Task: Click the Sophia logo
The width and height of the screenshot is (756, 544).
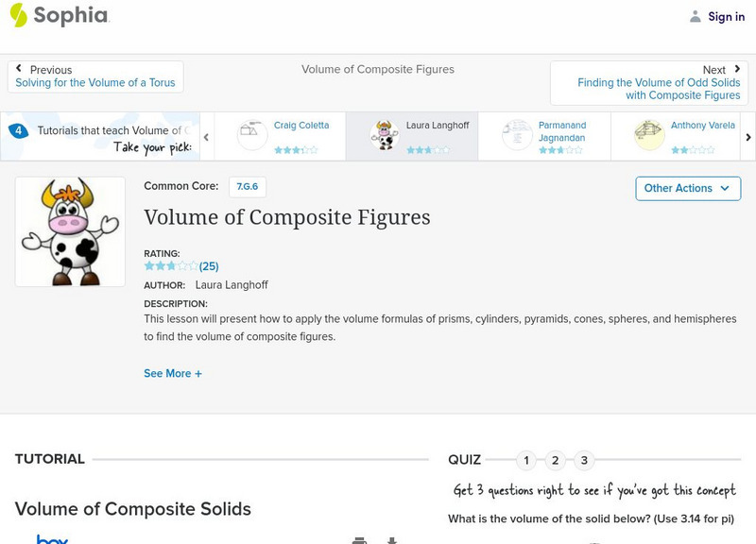Action: tap(59, 15)
